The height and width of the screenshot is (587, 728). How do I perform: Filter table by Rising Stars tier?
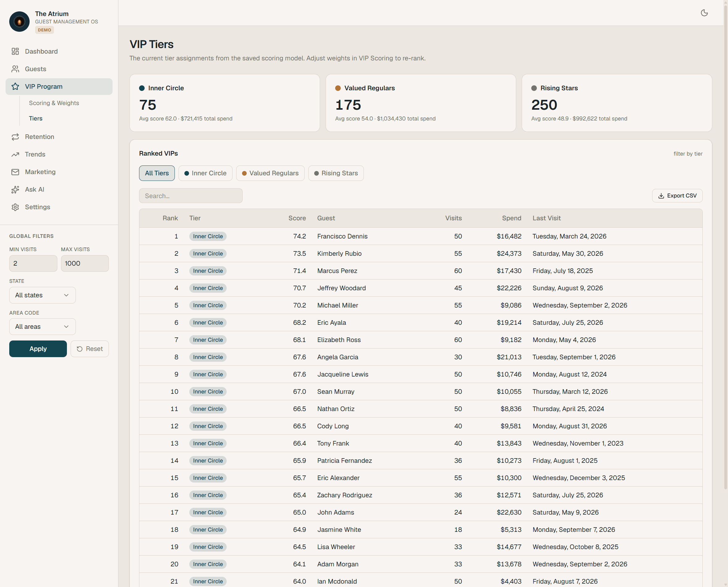(336, 173)
